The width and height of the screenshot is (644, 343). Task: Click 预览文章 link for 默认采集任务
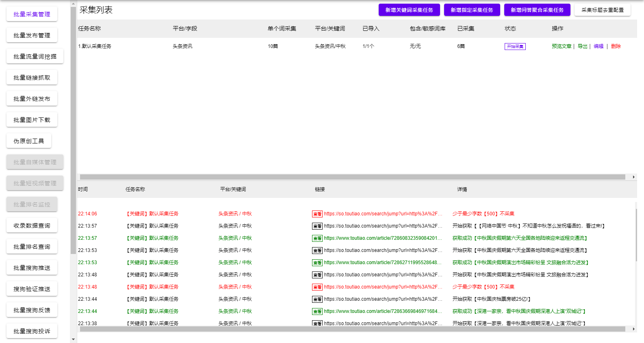click(562, 46)
